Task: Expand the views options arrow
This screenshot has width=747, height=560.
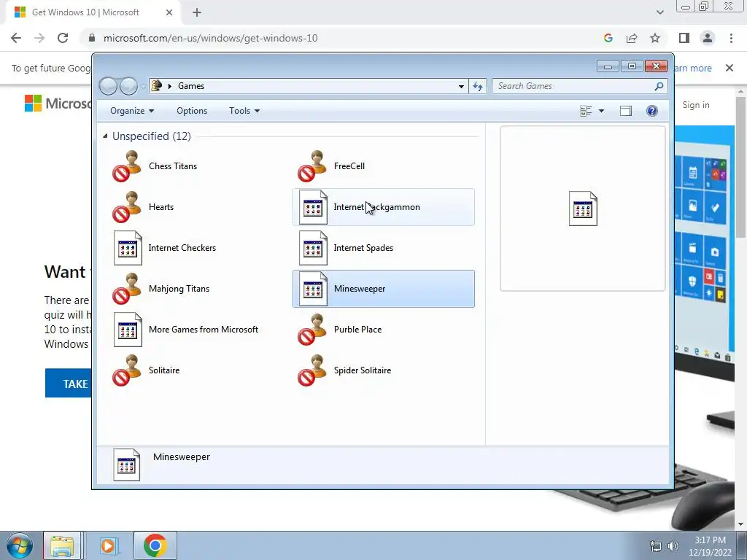Action: click(601, 111)
